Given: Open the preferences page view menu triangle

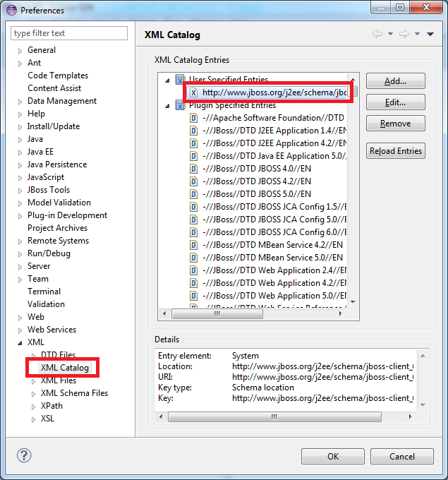Looking at the screenshot, I should [430, 34].
